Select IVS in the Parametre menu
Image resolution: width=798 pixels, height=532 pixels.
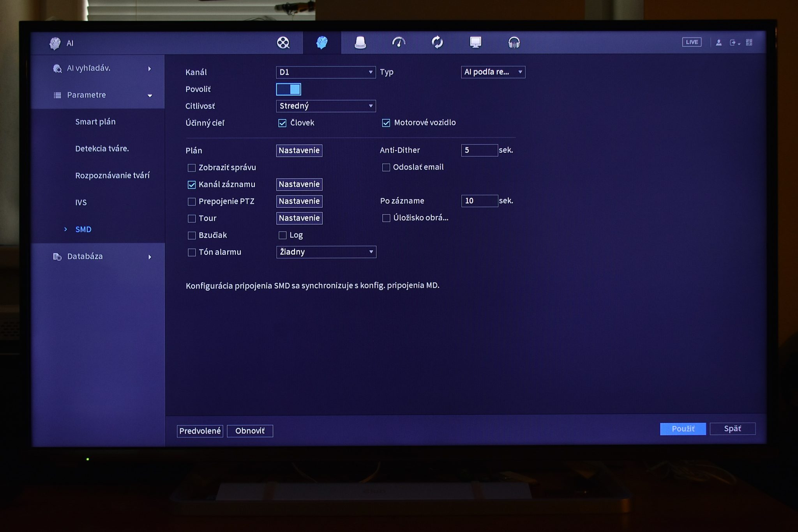81,202
